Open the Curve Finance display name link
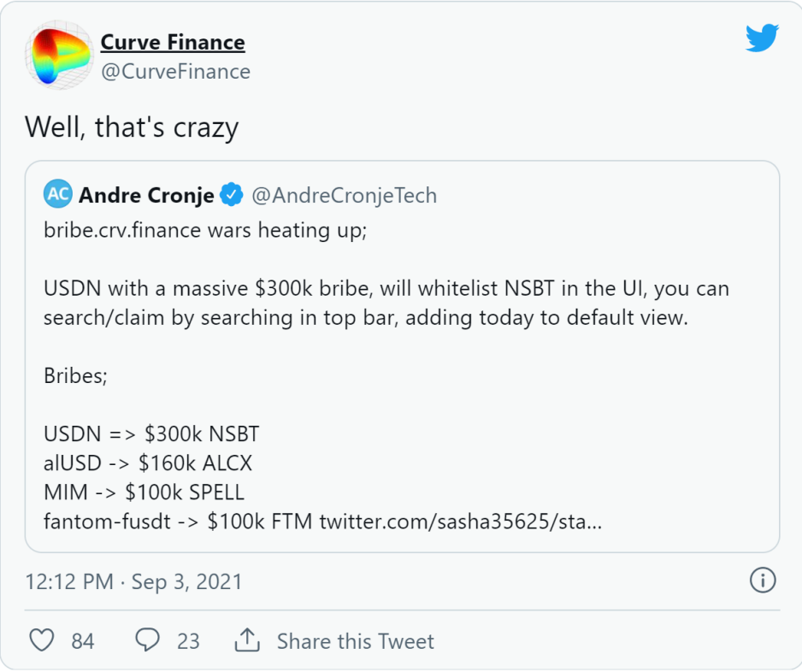The width and height of the screenshot is (802, 672). 173,42
